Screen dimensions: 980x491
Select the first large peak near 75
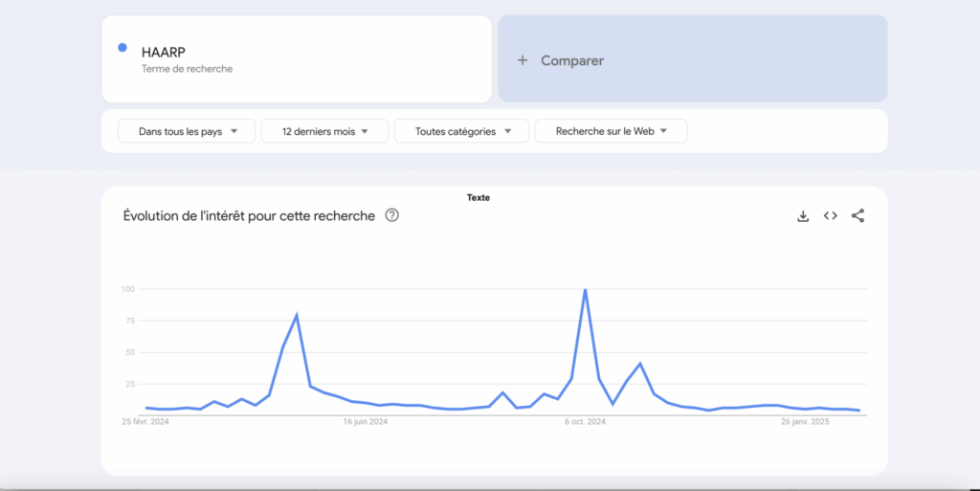click(x=297, y=315)
